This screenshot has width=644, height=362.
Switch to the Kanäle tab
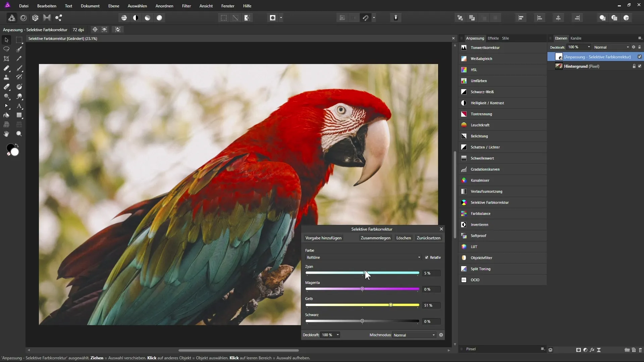point(576,38)
